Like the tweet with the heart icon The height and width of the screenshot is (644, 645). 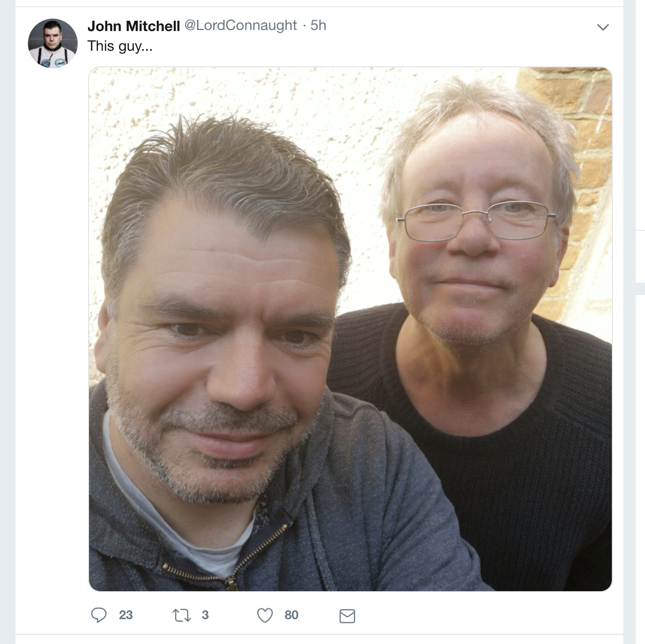[x=265, y=615]
